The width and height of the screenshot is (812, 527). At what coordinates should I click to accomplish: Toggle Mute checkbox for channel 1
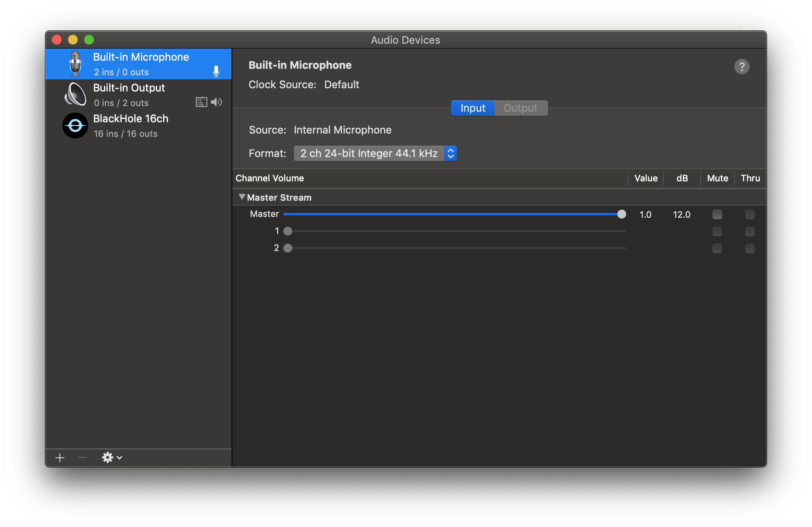point(717,232)
